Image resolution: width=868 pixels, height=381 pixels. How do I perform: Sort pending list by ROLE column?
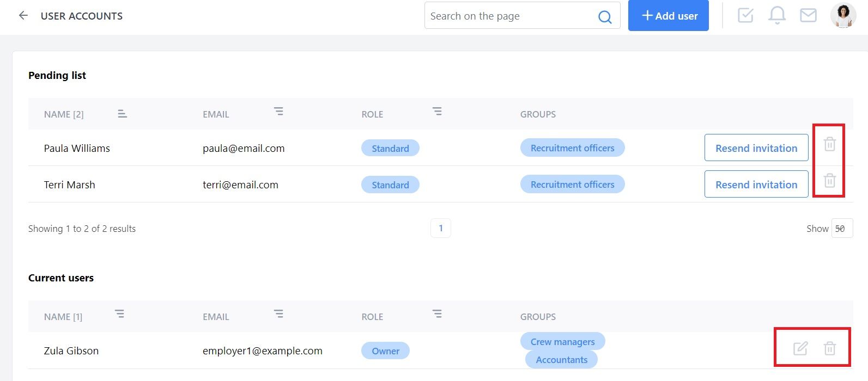pos(437,112)
